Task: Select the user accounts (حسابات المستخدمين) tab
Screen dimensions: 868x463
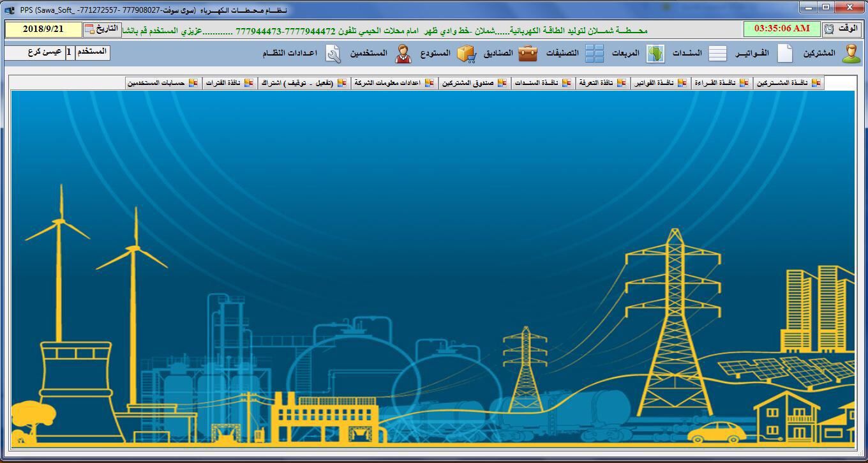Action: 163,83
